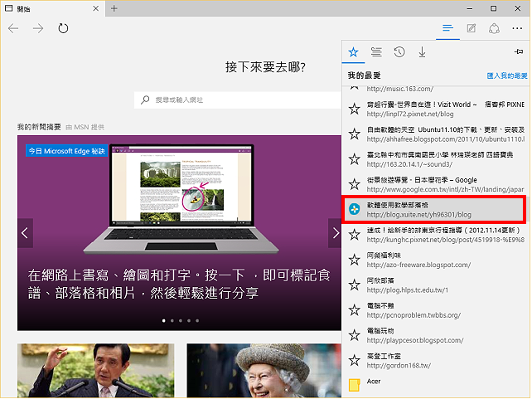Click star icon of 163.20.14.1 favorite
Image resolution: width=532 pixels, height=404 pixels.
tap(354, 159)
